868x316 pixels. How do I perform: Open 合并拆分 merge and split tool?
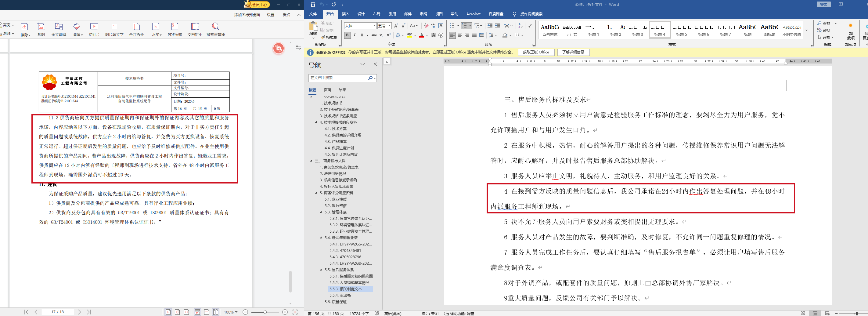[136, 29]
